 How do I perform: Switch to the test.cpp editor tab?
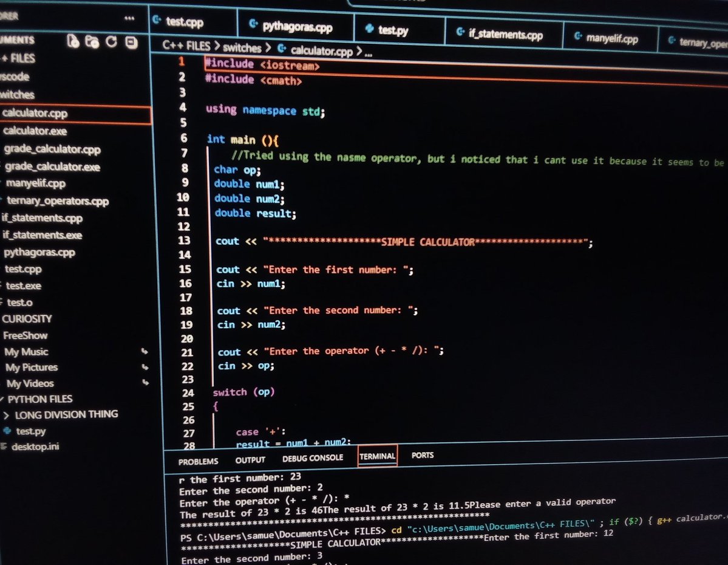[x=185, y=21]
